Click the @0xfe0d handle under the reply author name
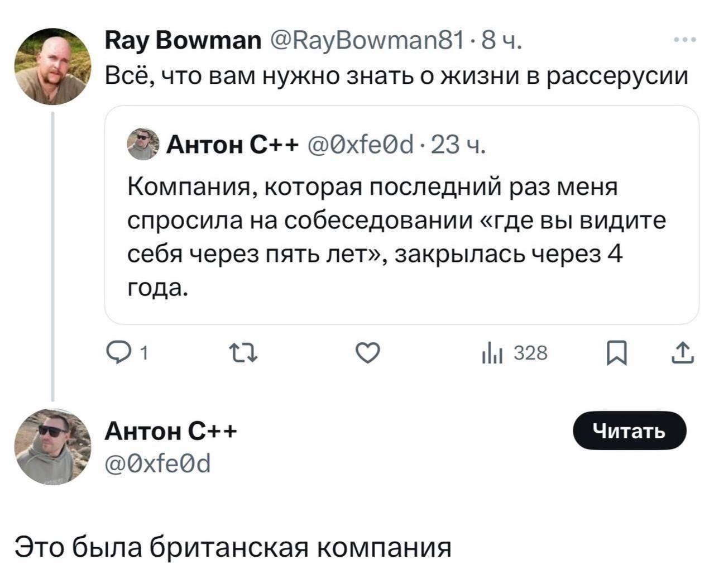The height and width of the screenshot is (588, 714). (x=158, y=463)
